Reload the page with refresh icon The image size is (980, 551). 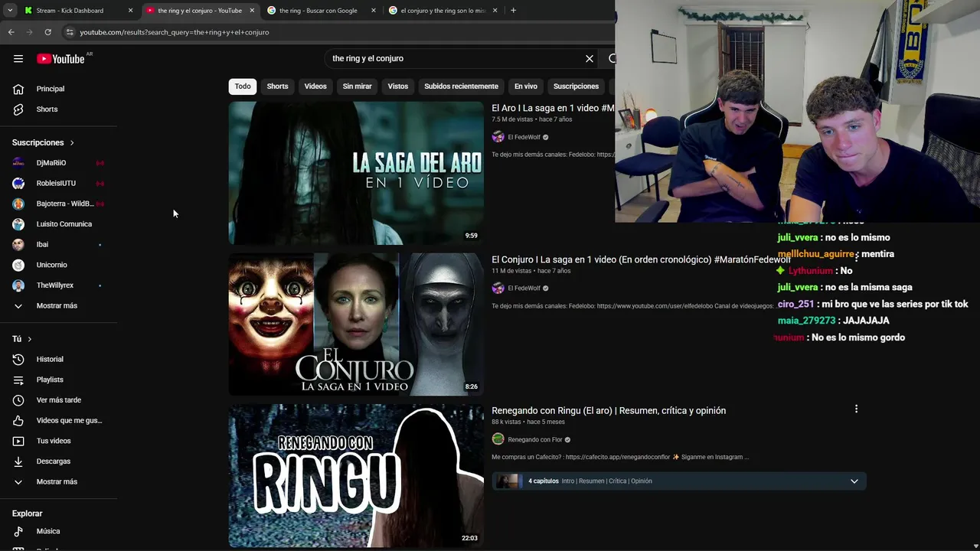(47, 32)
